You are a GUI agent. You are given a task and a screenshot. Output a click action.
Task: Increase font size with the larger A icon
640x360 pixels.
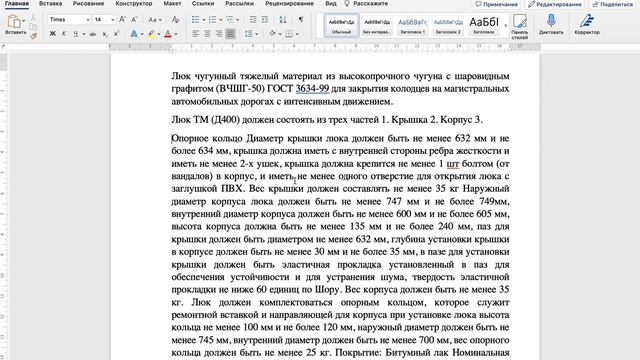pos(122,20)
